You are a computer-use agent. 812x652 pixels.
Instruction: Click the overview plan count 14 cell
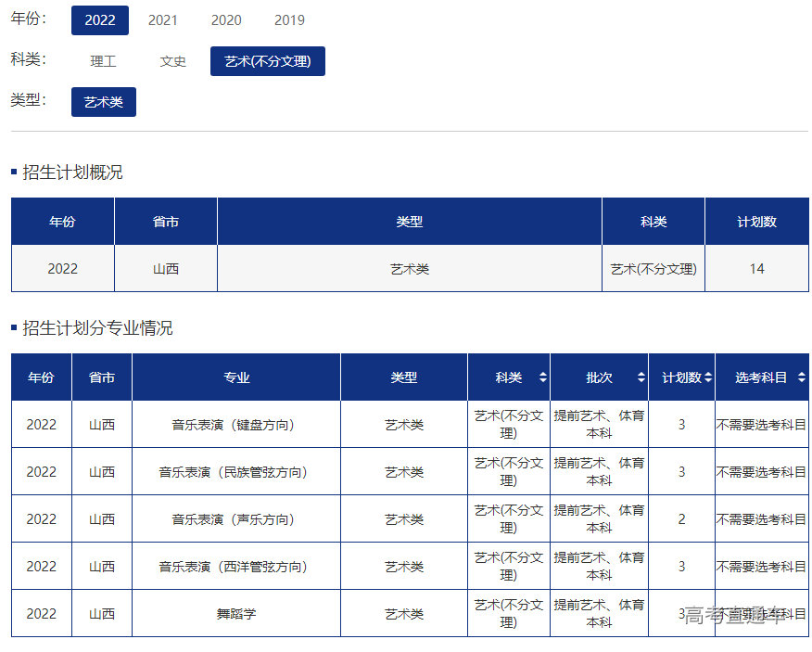[756, 269]
